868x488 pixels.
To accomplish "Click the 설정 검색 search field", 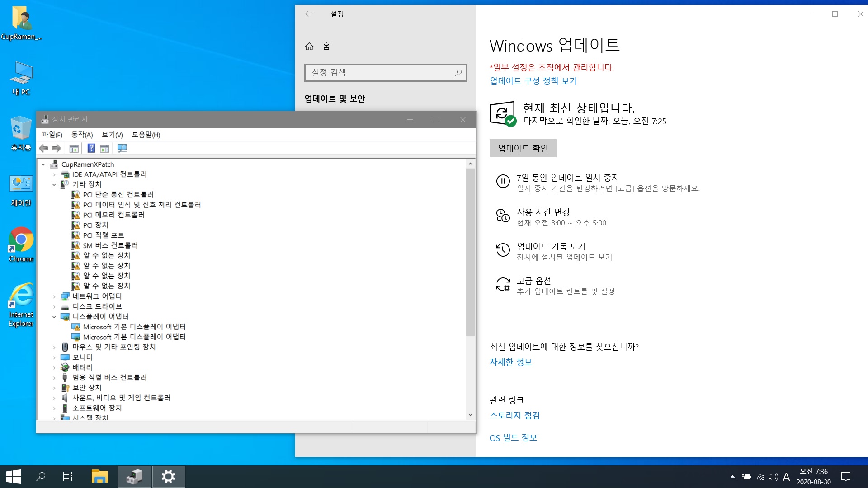I will coord(385,72).
